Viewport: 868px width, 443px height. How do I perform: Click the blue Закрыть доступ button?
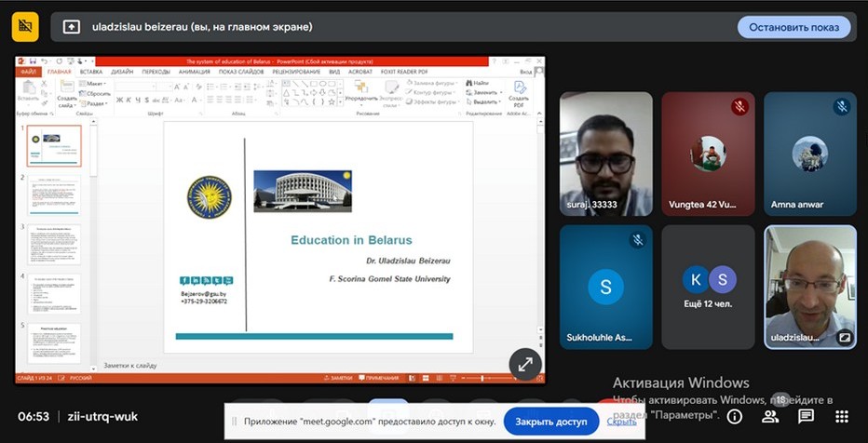(x=551, y=422)
